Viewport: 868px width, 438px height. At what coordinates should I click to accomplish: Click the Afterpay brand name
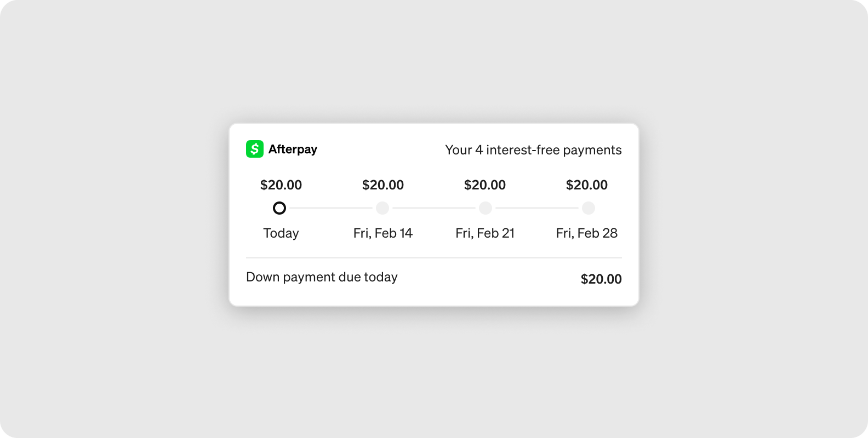[293, 149]
